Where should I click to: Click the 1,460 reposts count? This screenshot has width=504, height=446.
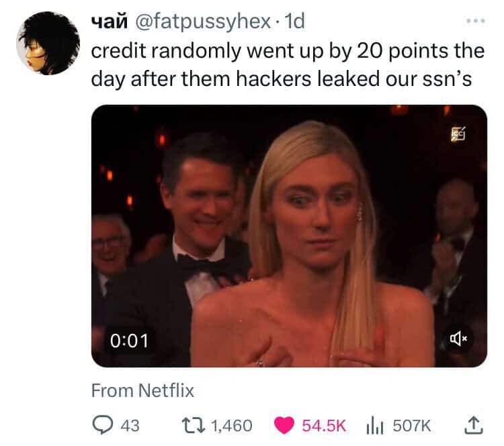click(x=231, y=425)
